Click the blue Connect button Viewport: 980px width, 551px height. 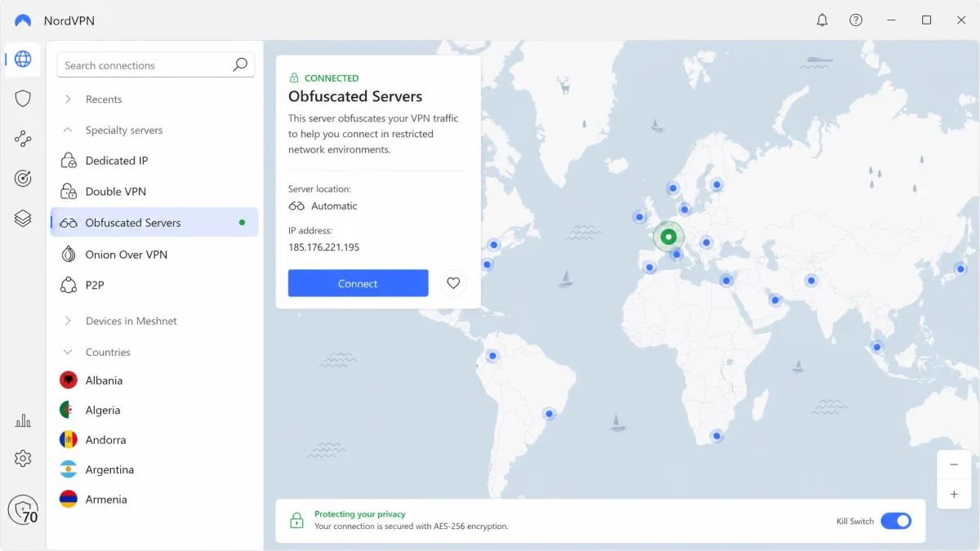coord(358,283)
